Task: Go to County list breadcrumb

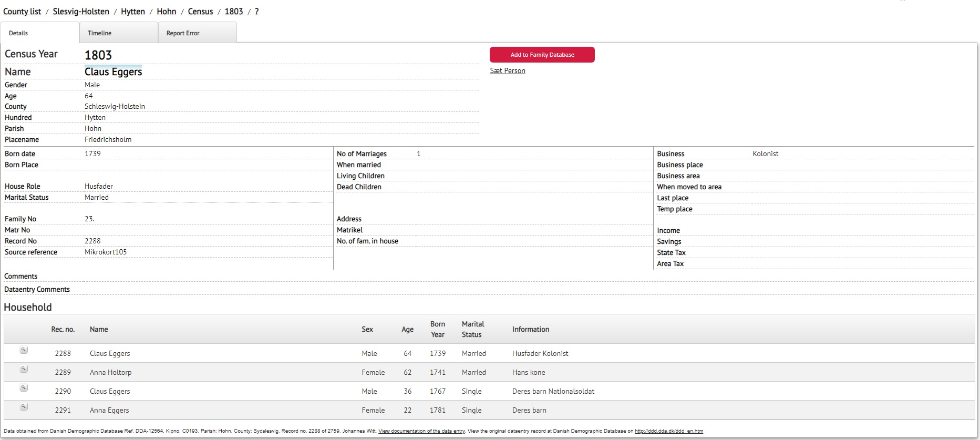Action: [x=22, y=12]
